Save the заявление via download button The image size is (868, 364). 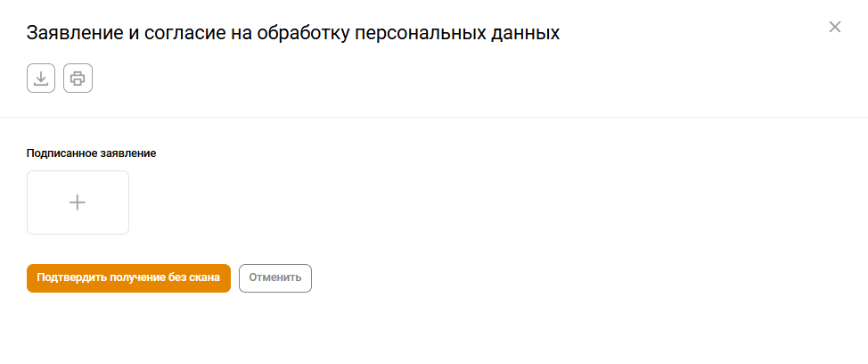point(41,79)
